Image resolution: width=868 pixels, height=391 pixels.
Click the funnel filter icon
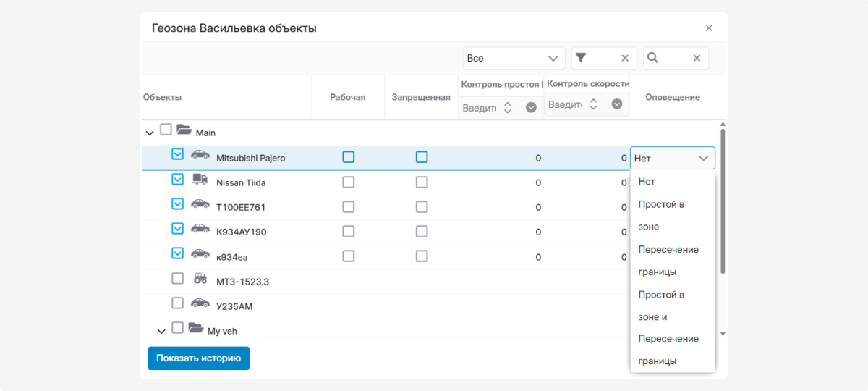pos(581,58)
